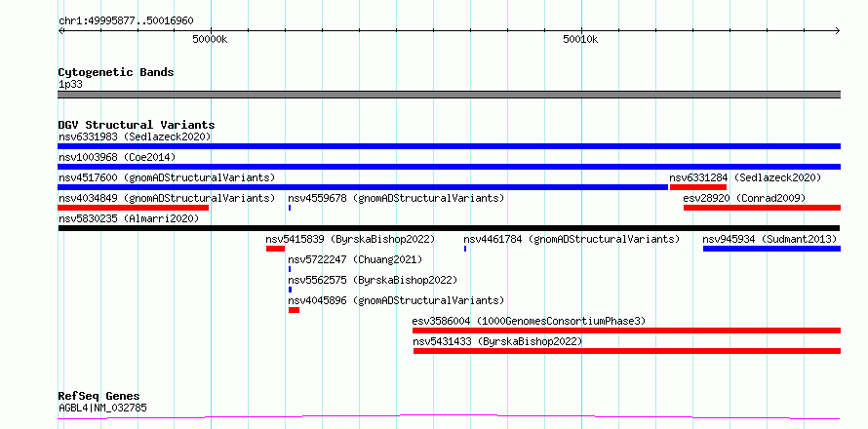The image size is (868, 429).
Task: Select the small blue mark under nsv4461784
Action: click(x=465, y=249)
